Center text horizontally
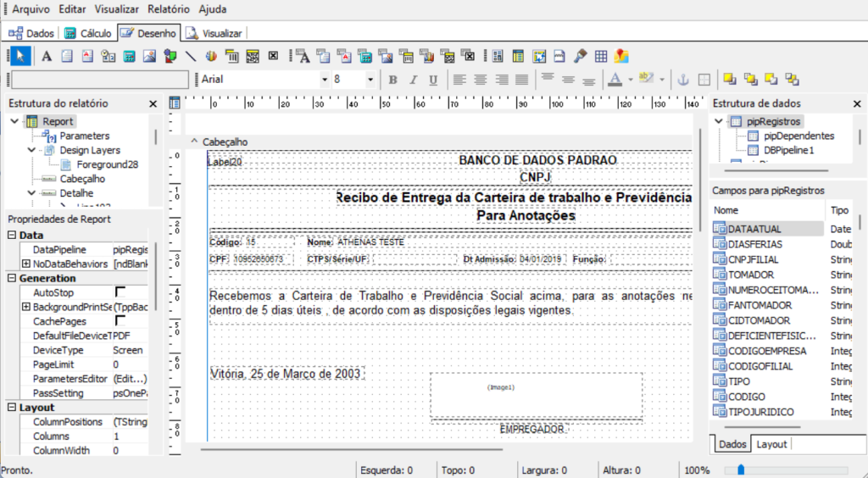The image size is (868, 478). click(480, 80)
